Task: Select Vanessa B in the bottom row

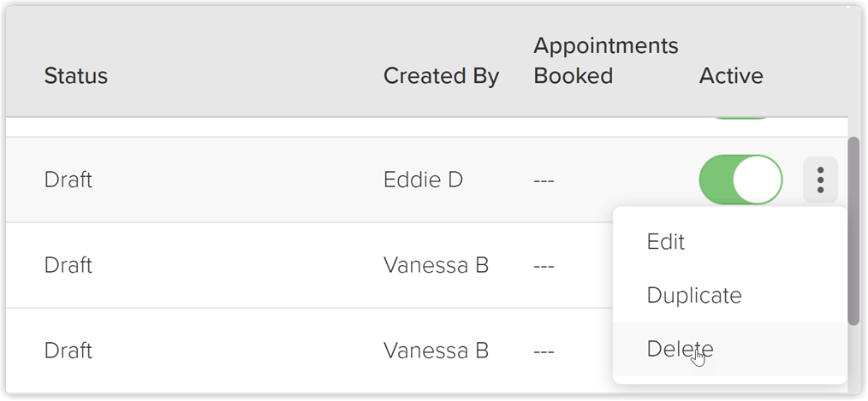Action: pos(437,350)
